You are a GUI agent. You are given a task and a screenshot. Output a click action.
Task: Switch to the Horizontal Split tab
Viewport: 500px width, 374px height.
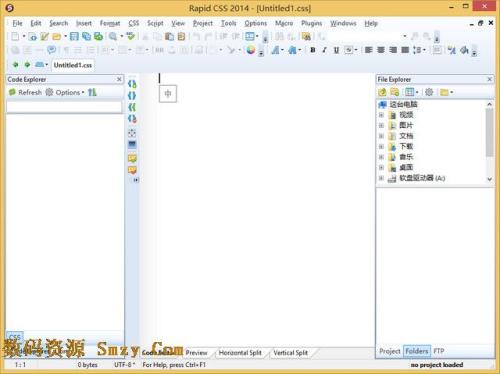tap(240, 353)
